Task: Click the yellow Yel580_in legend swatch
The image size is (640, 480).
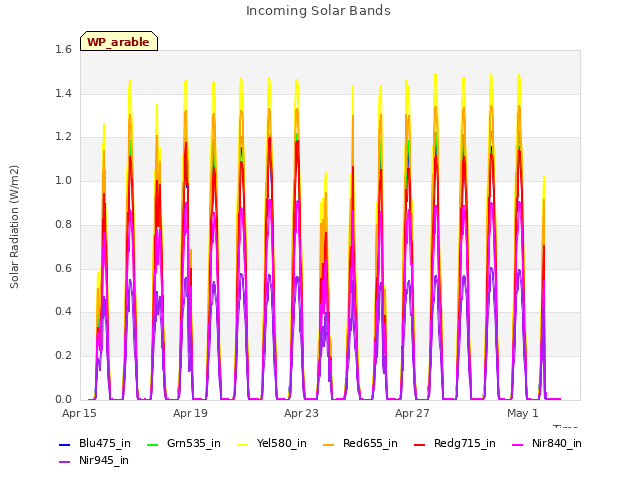Action: coord(242,444)
